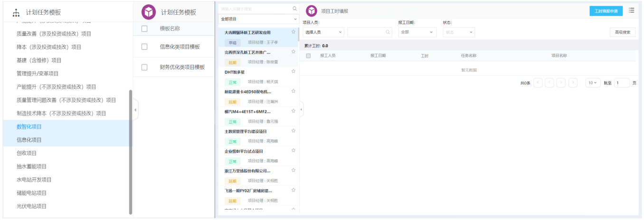644x220 pixels.
Task: Star the 主数据管理平台建设项目 project
Action: 294,130
